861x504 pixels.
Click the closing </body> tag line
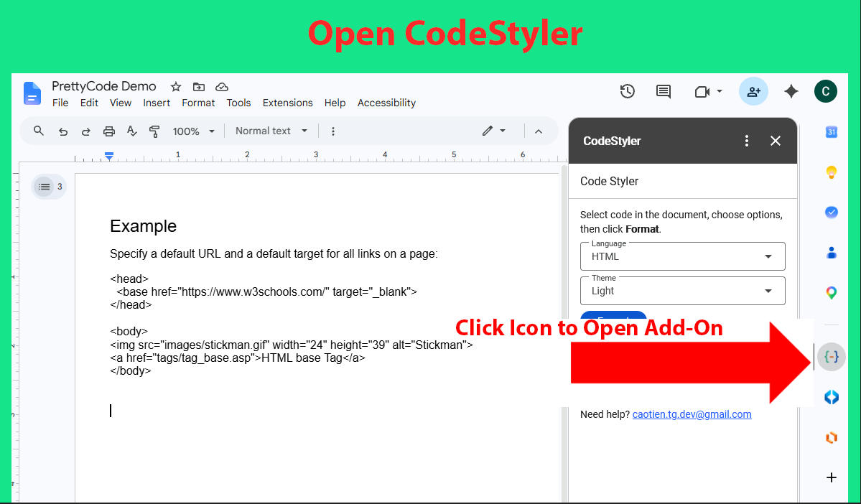[x=131, y=371]
